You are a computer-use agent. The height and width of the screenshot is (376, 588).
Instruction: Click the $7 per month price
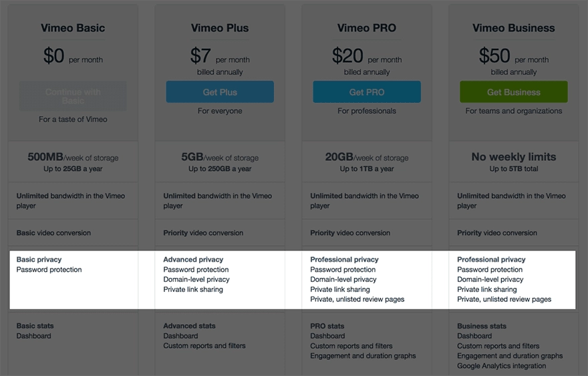click(220, 56)
